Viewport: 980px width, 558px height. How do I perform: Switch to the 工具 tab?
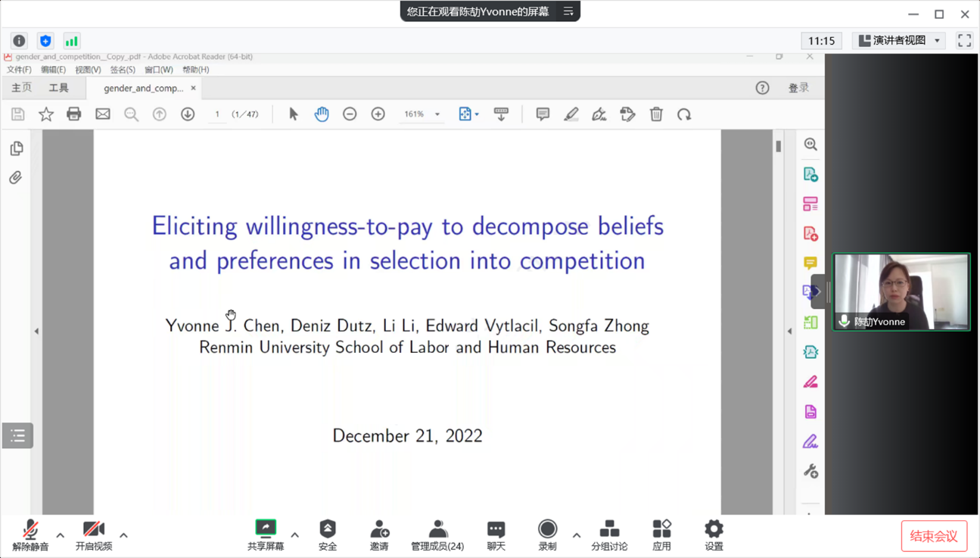pyautogui.click(x=58, y=88)
